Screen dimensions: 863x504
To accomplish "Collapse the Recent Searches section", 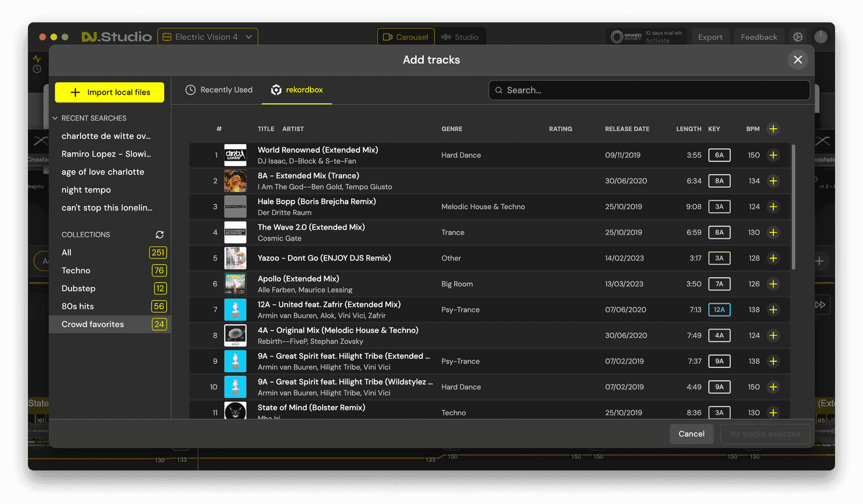I will [x=55, y=118].
